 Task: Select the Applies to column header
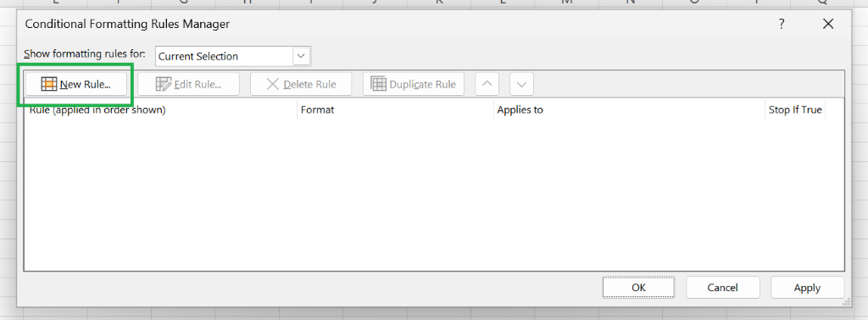click(x=630, y=109)
